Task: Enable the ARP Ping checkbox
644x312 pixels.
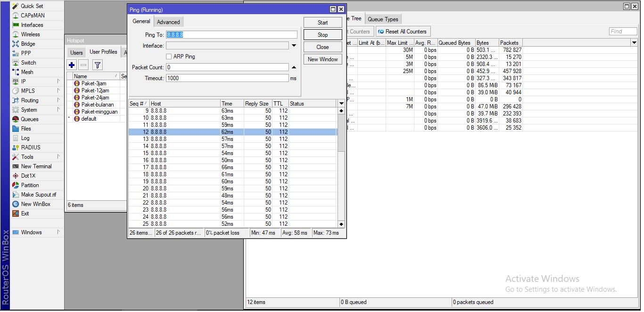Action: coord(169,57)
